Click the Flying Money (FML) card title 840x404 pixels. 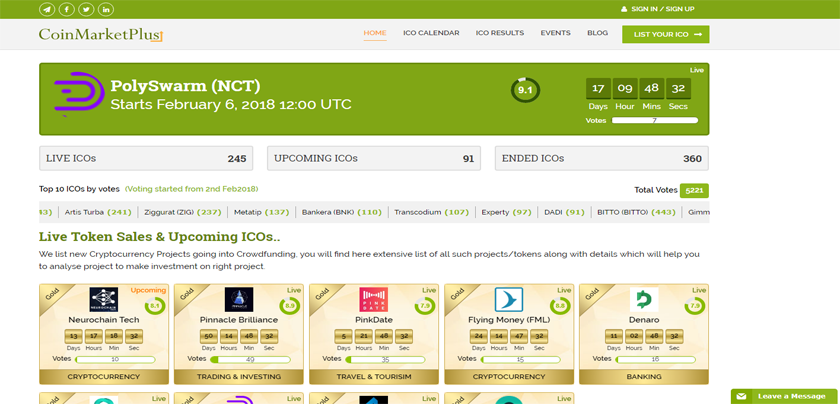[509, 320]
